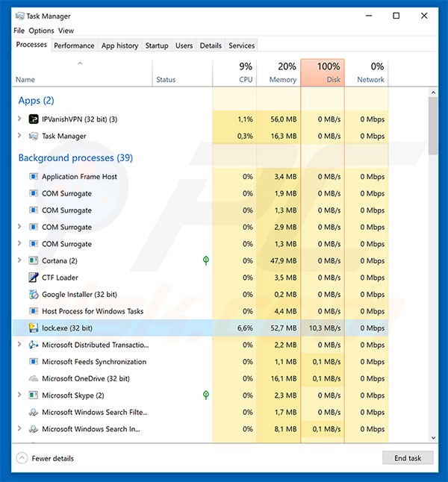Click the lock.exe process icon
The width and height of the screenshot is (448, 482).
click(x=34, y=328)
